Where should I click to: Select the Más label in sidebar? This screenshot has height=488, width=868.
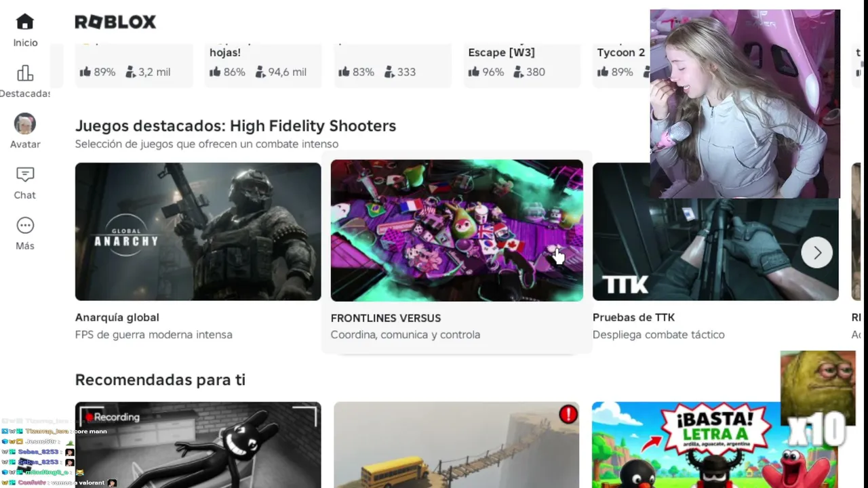point(25,246)
